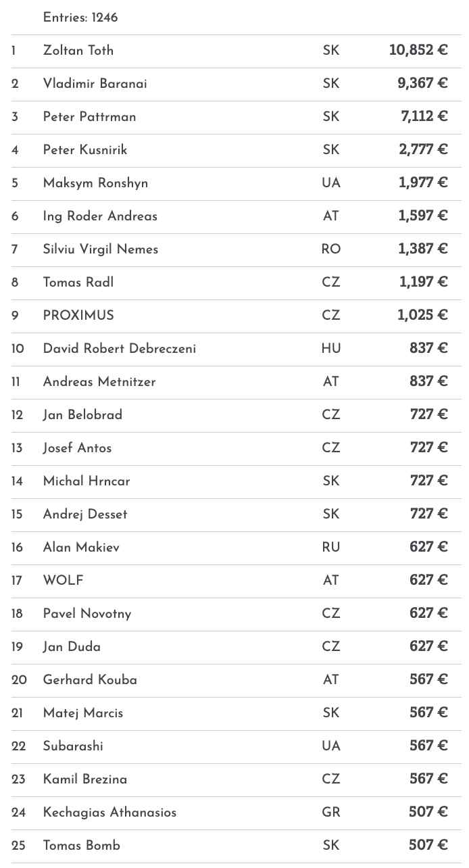Click the RU country code
Viewport: 469px width, 868px height.
tap(331, 548)
